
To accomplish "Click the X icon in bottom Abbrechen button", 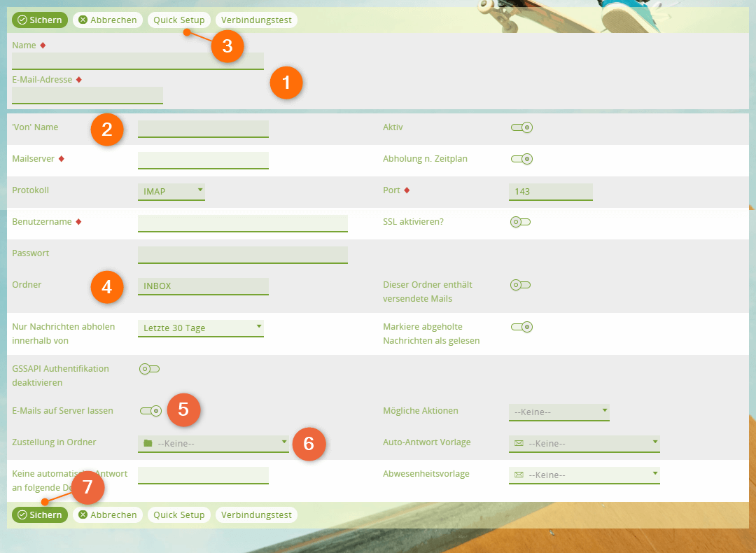I will pos(83,515).
